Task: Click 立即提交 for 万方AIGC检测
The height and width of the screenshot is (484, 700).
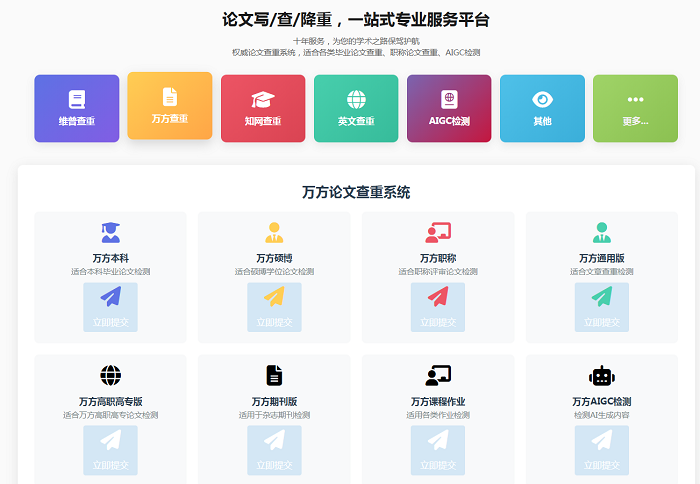Action: (602, 450)
